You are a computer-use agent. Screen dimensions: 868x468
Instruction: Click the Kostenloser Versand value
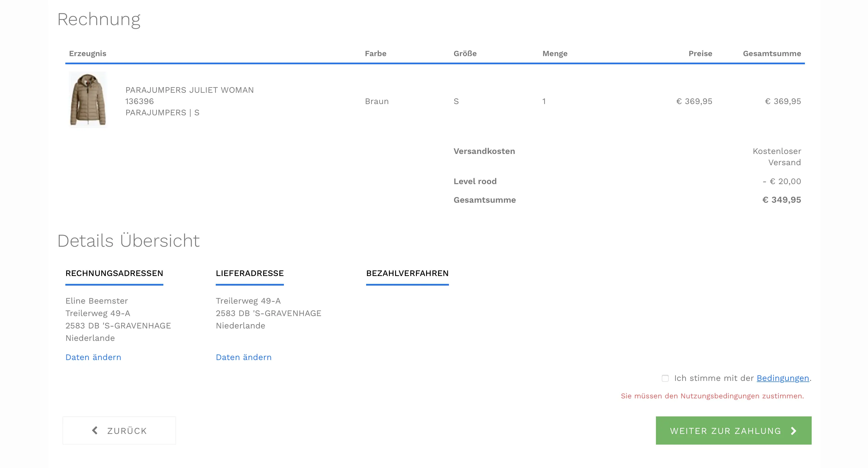tap(777, 157)
